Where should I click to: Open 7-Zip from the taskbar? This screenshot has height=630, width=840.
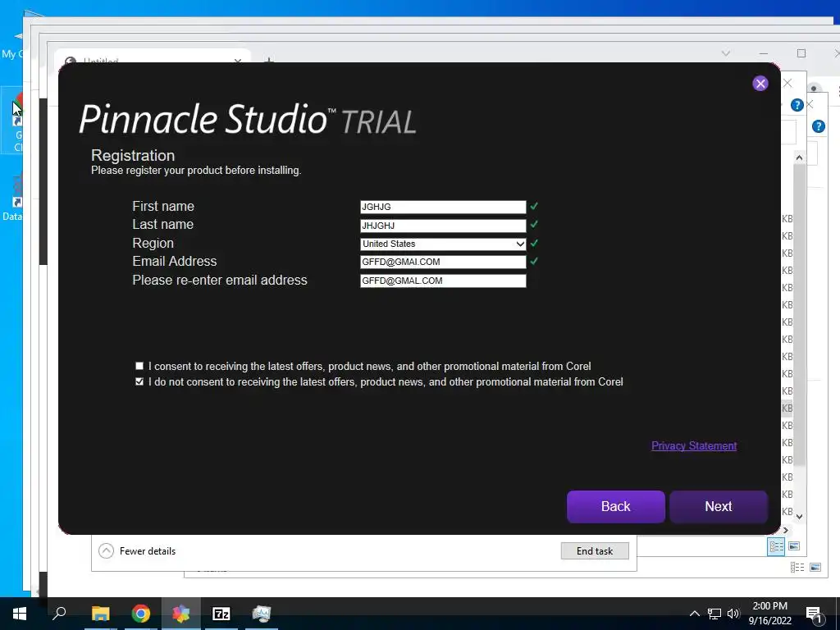pyautogui.click(x=221, y=614)
